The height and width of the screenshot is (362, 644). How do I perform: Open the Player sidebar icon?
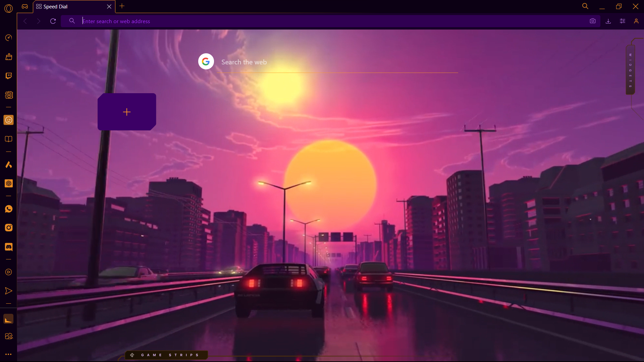[x=9, y=272]
